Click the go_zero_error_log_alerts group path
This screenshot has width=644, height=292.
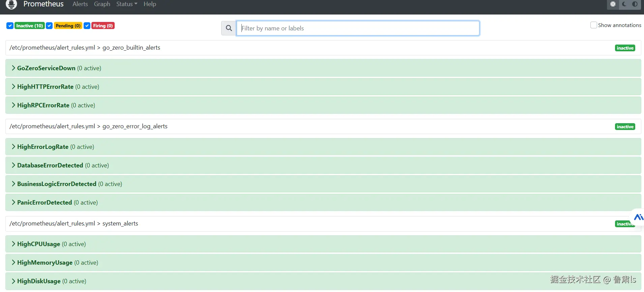[x=89, y=126]
